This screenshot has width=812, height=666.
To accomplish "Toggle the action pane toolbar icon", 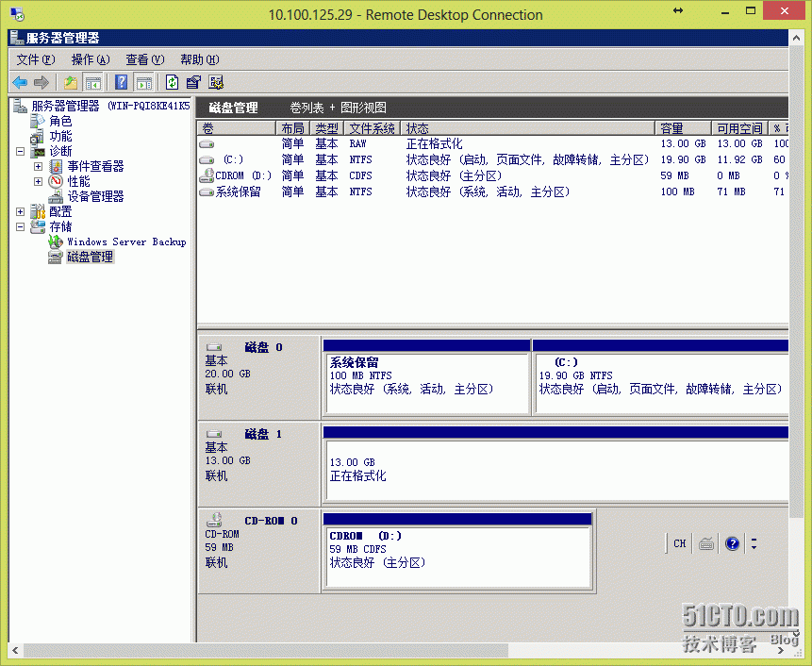I will click(x=143, y=82).
